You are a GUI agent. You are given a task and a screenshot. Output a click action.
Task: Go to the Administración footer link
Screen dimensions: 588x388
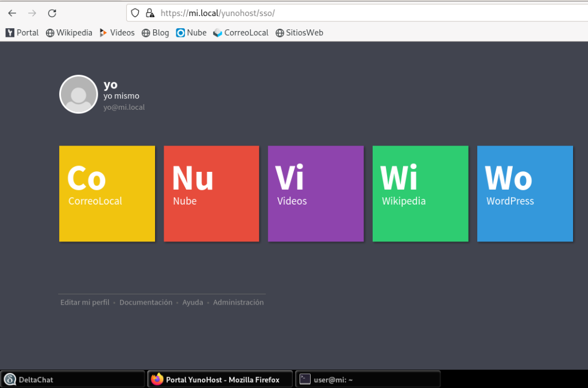click(238, 302)
